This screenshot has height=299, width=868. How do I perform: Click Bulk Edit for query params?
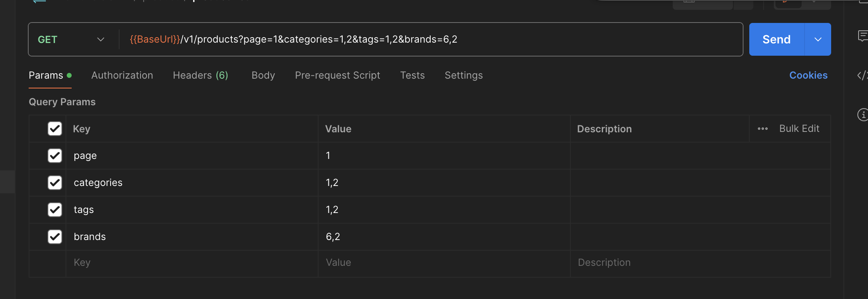(x=799, y=129)
